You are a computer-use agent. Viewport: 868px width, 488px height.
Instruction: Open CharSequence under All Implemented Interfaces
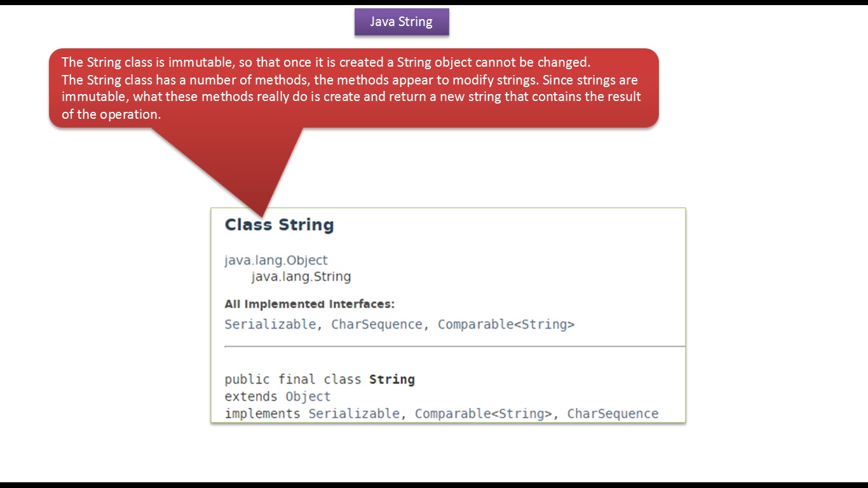[x=377, y=324]
